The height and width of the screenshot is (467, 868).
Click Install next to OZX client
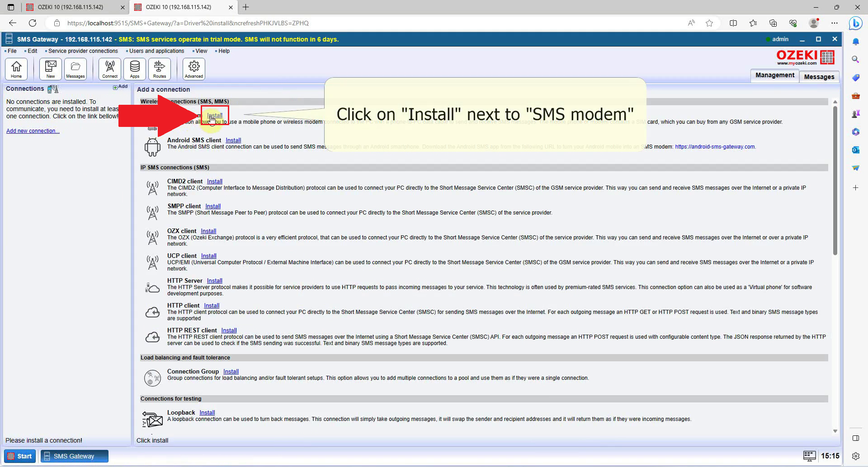[208, 231]
